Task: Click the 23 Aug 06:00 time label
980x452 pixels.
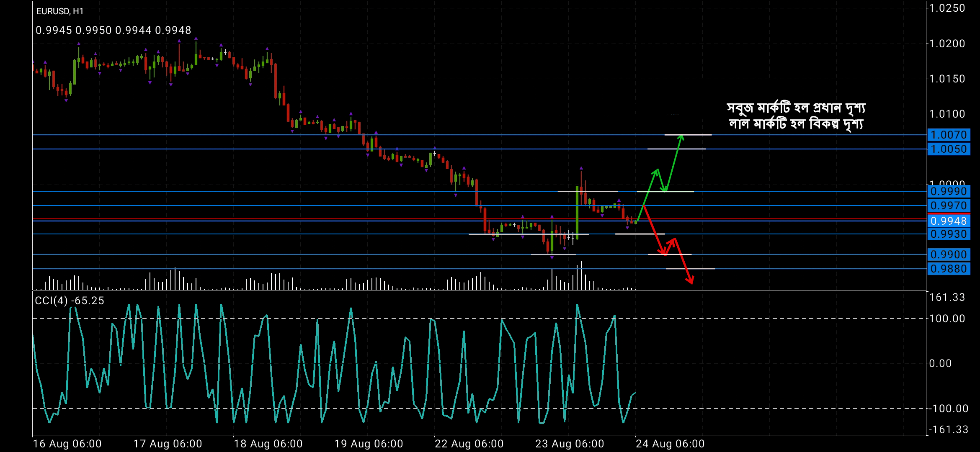Action: pyautogui.click(x=570, y=444)
